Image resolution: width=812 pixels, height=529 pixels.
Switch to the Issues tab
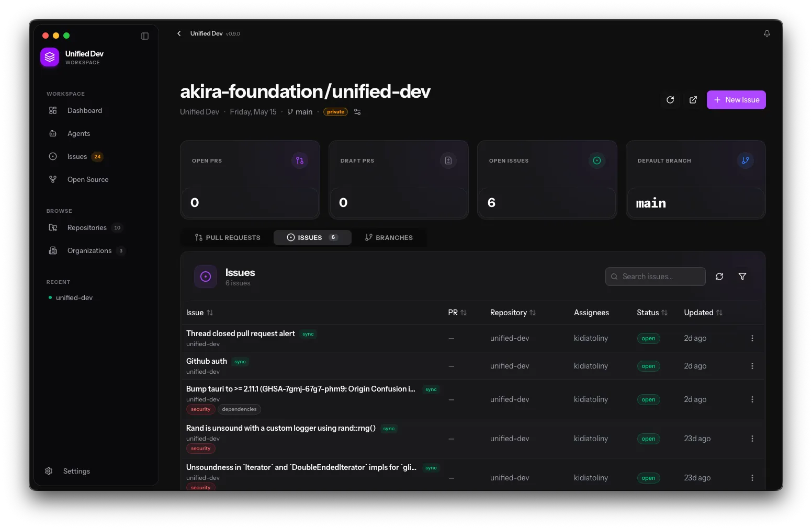tap(312, 237)
